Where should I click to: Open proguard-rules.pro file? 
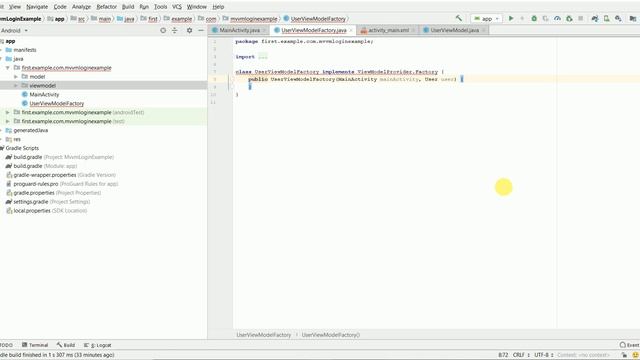66,184
